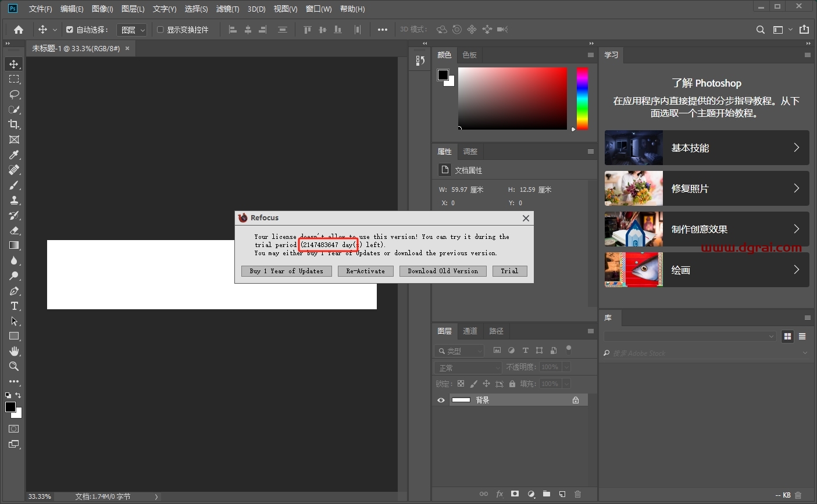Image resolution: width=817 pixels, height=504 pixels.
Task: Select the Horizontal Type tool
Action: [x=14, y=306]
